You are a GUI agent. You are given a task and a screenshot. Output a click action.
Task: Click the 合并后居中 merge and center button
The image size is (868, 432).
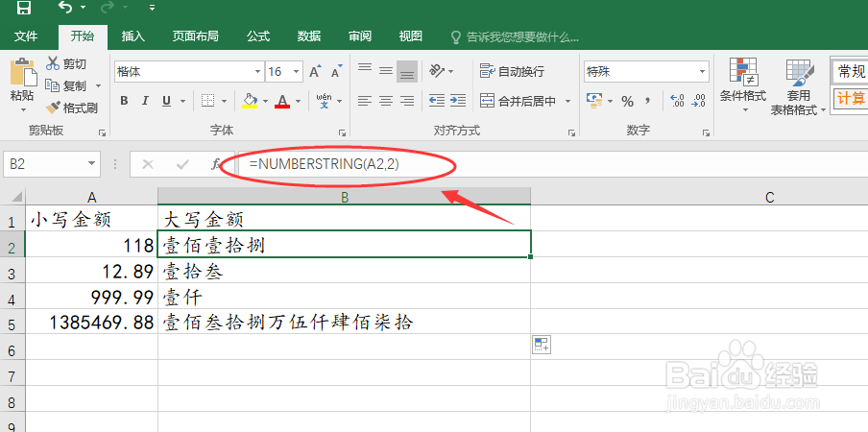click(518, 101)
